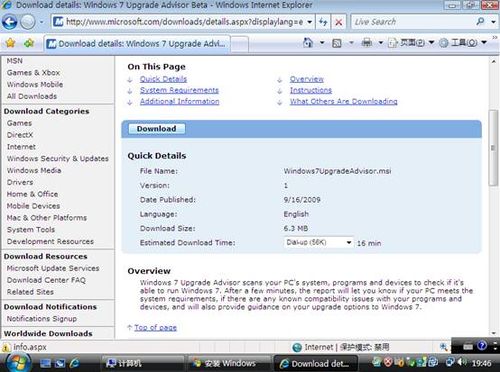The width and height of the screenshot is (500, 372).
Task: Click inside the Live Search input box
Action: point(413,22)
